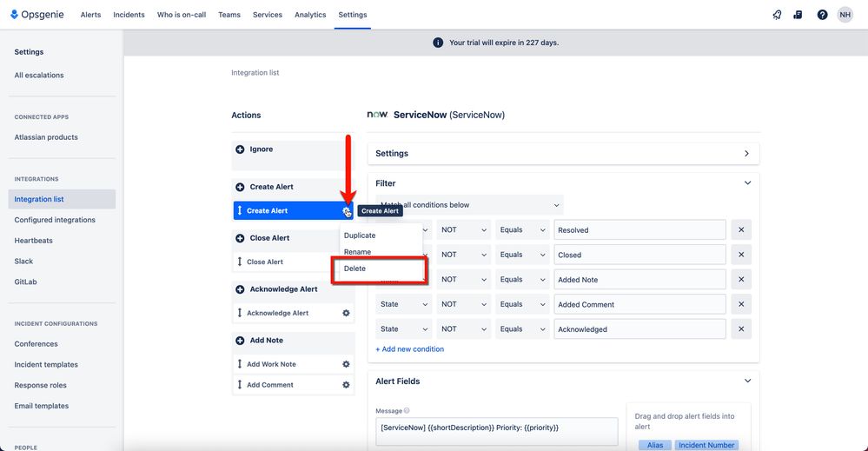Image resolution: width=868 pixels, height=451 pixels.
Task: Click the Incident Number field chip
Action: 706,445
